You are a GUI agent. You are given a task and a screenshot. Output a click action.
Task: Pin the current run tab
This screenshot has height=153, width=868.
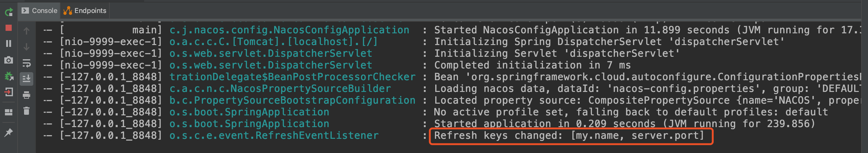point(9,132)
